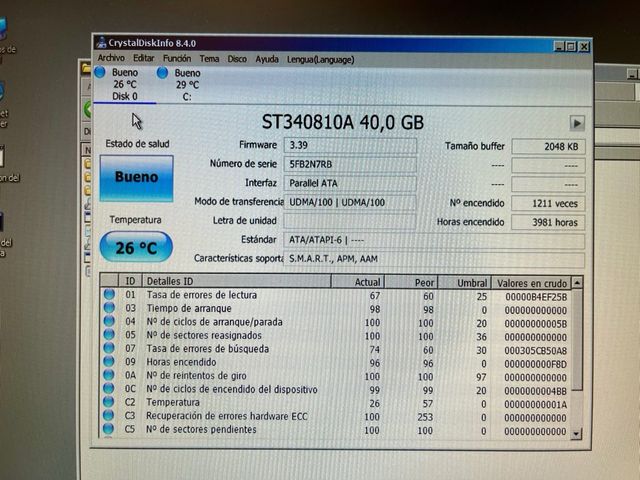This screenshot has height=480, width=640.
Task: Click the 26 °C temperature button
Action: (136, 247)
